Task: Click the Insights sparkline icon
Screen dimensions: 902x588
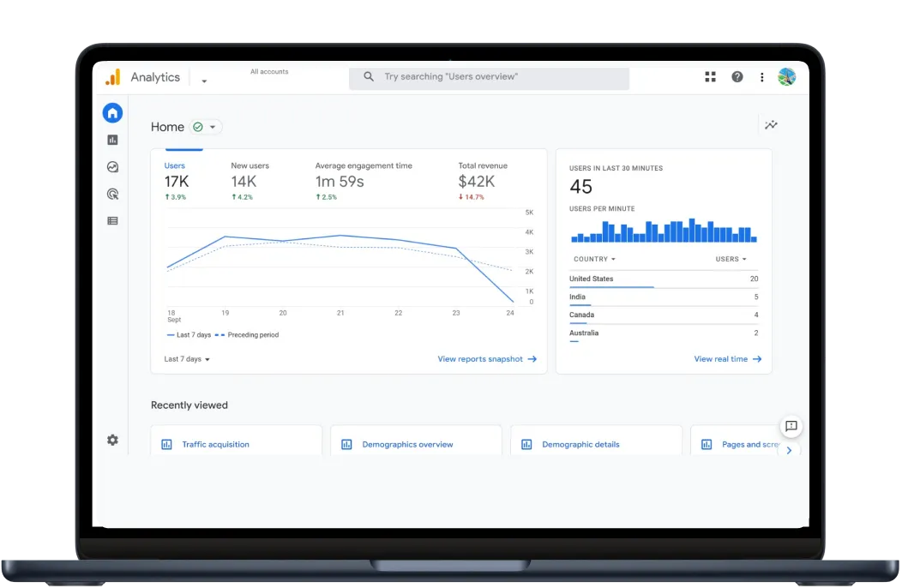Action: point(772,125)
